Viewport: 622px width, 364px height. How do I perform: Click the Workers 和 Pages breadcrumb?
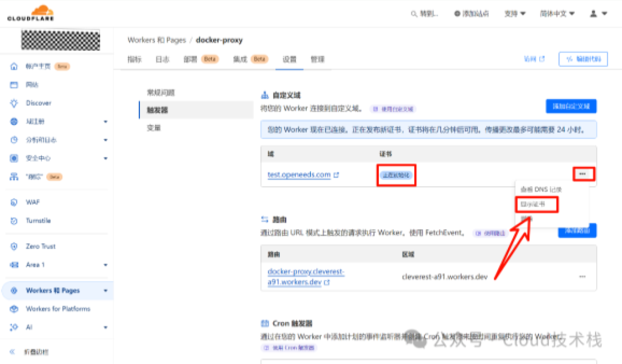coord(157,40)
